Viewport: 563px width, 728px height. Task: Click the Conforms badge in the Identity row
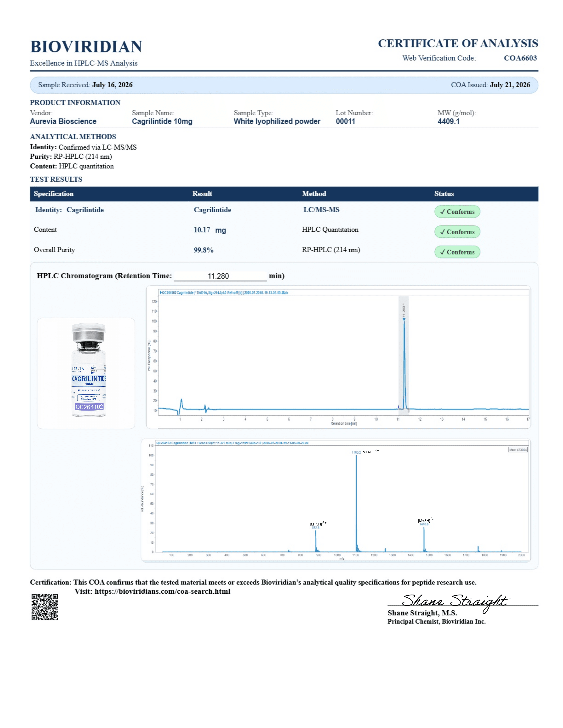457,212
